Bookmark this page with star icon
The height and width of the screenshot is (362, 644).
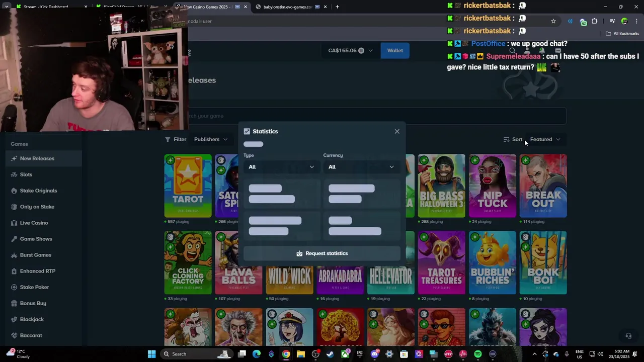(553, 21)
